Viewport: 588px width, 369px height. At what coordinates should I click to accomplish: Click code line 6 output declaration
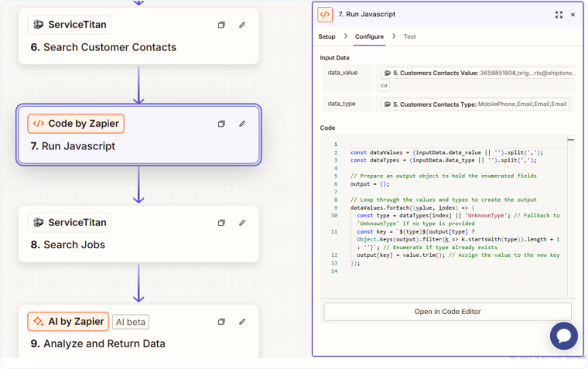370,184
